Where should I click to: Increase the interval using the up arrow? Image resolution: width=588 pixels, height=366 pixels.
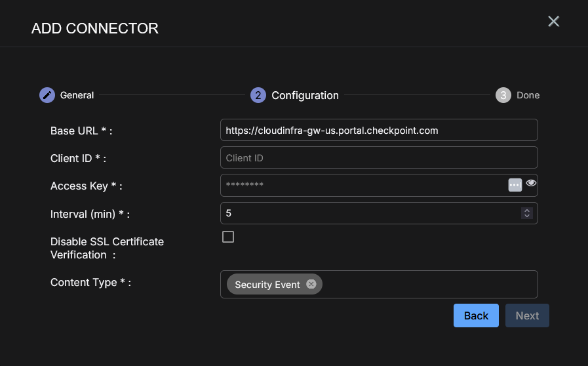(x=526, y=211)
